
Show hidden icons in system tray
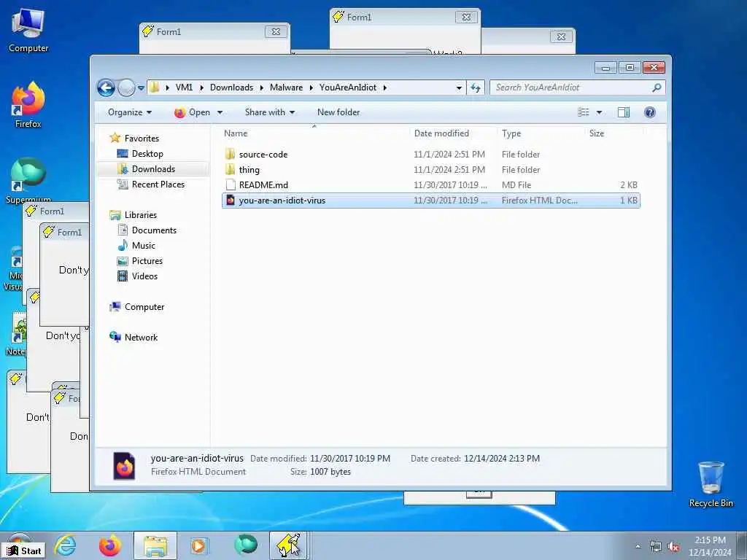[x=638, y=546]
